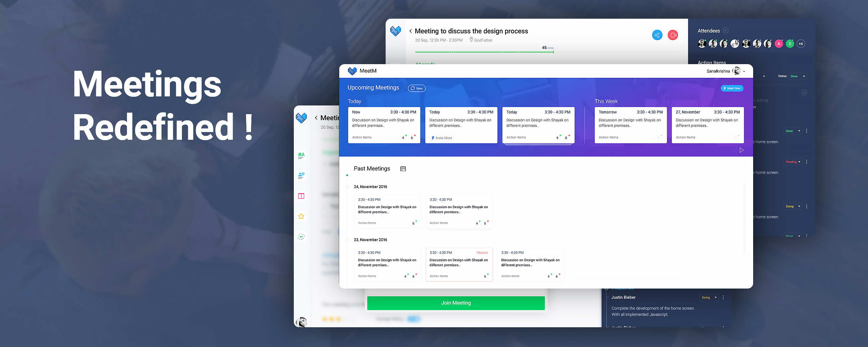Open the Status 'Done' filter dropdown
The width and height of the screenshot is (868, 347).
pos(798,76)
